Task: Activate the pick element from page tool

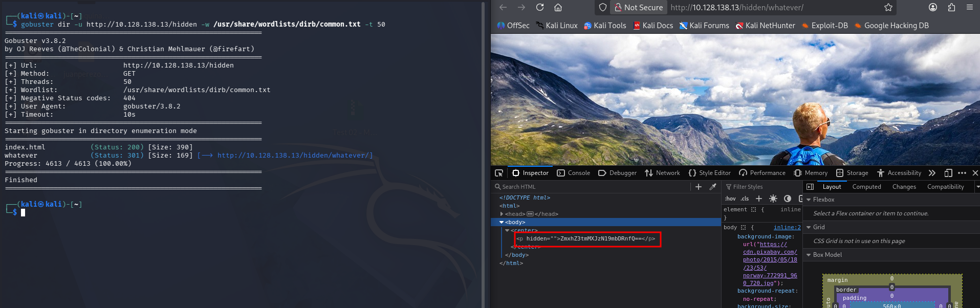Action: click(499, 173)
